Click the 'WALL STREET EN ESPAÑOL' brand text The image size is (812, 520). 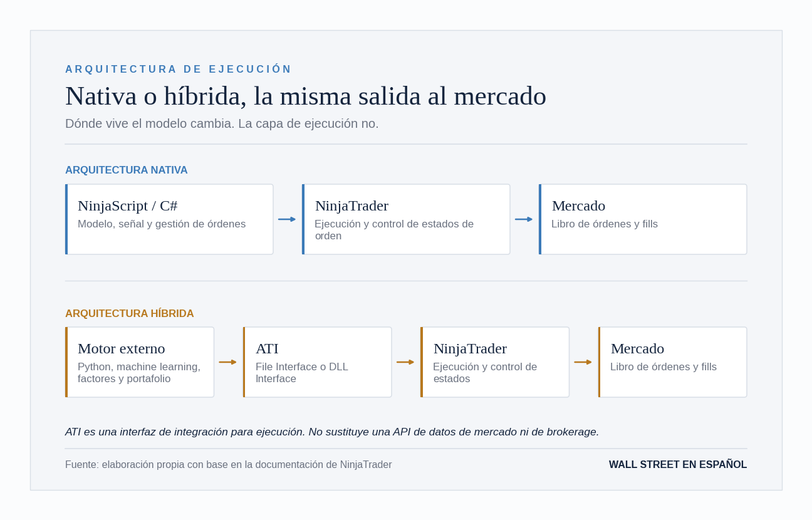[x=678, y=465]
